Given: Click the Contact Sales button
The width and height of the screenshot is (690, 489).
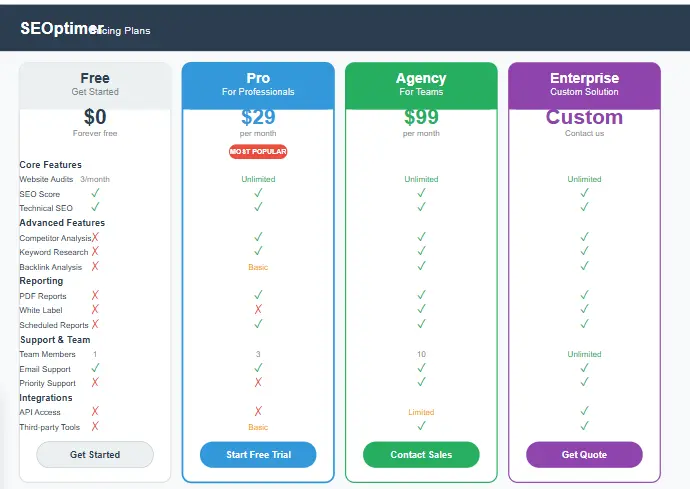Looking at the screenshot, I should point(421,455).
